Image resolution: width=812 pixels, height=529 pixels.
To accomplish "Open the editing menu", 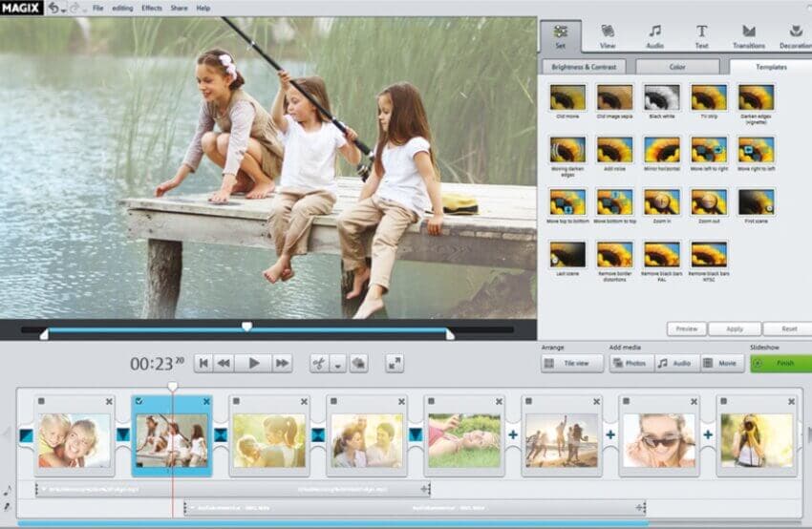I will 122,9.
